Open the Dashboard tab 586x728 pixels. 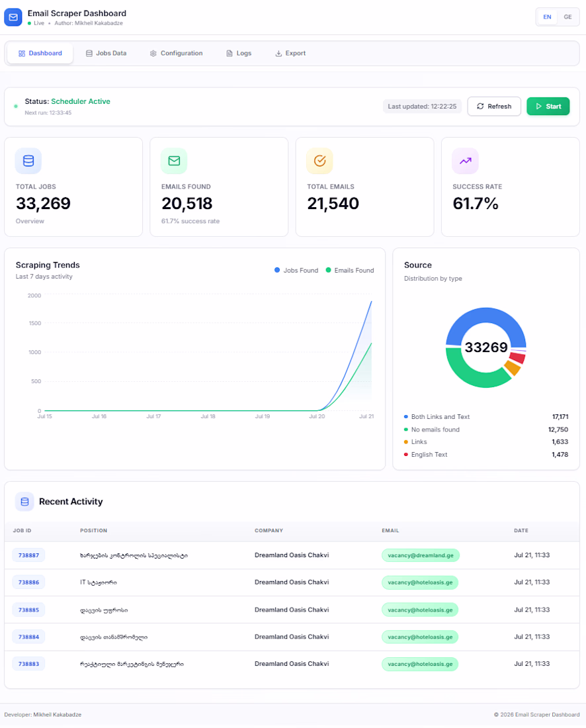click(x=40, y=54)
